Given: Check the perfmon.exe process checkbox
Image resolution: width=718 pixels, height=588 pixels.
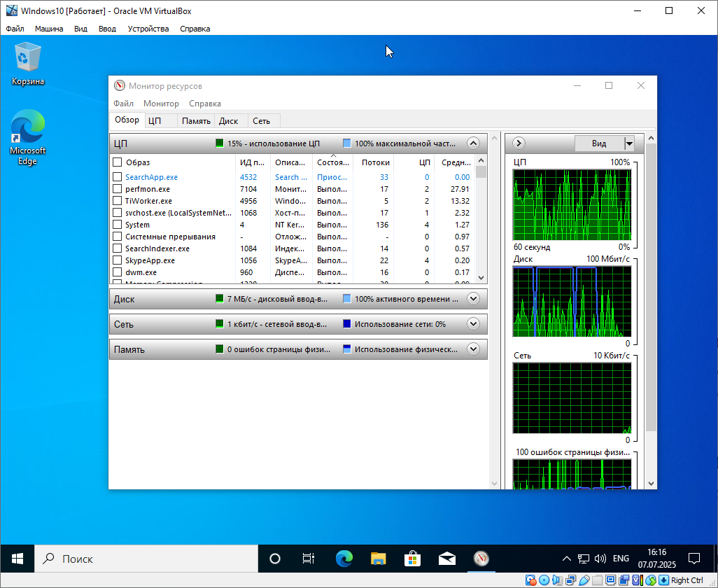Looking at the screenshot, I should click(x=118, y=189).
